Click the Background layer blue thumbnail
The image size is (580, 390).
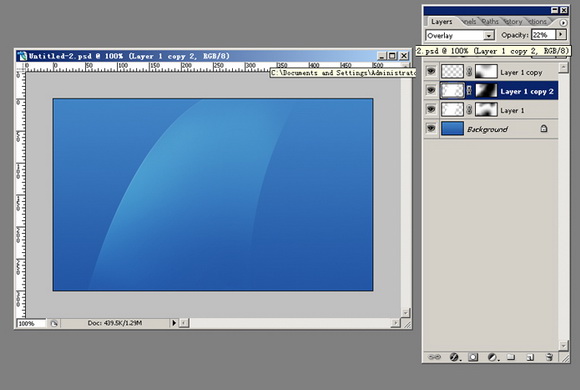(x=452, y=128)
